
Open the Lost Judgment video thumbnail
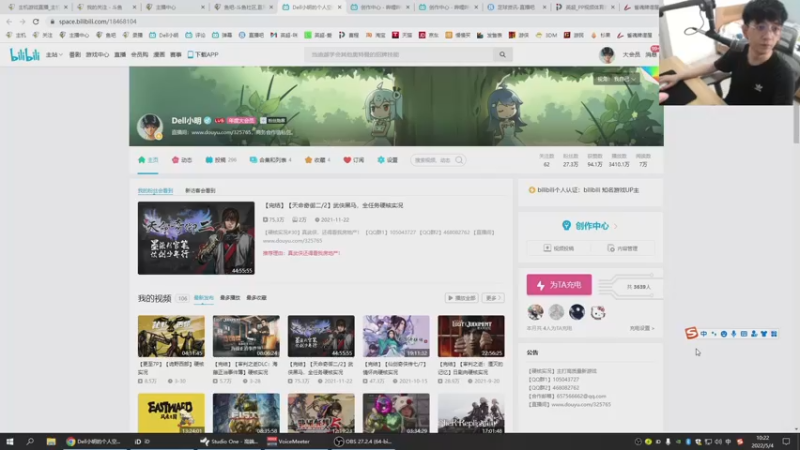(x=471, y=336)
